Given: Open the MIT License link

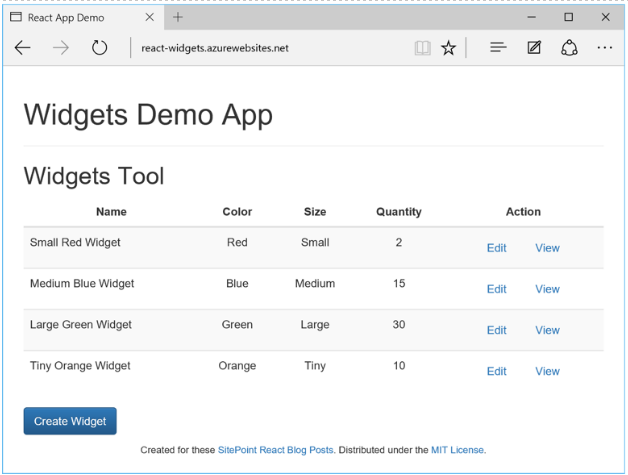Looking at the screenshot, I should pyautogui.click(x=458, y=450).
